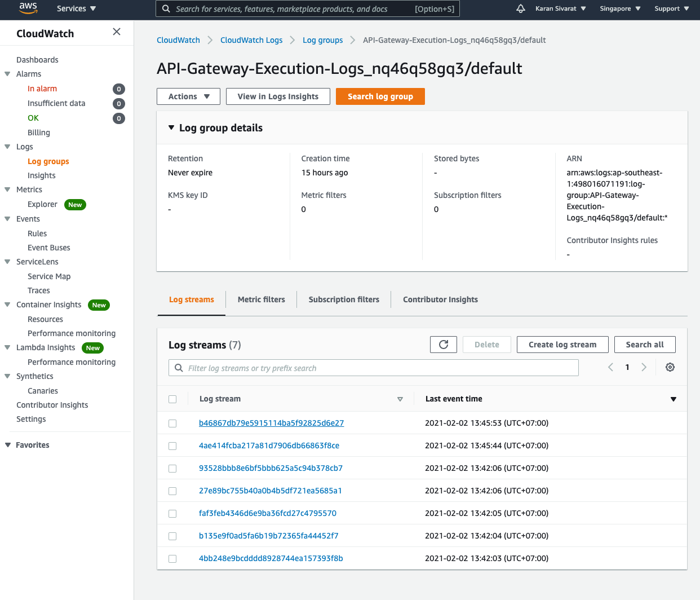700x600 pixels.
Task: Collapse the Log group details section
Action: click(x=171, y=127)
